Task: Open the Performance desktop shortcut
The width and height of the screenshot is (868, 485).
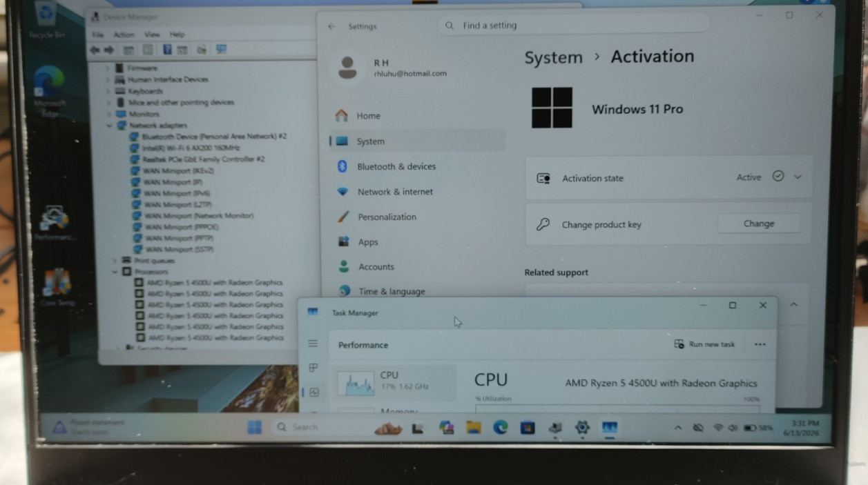Action: point(53,223)
